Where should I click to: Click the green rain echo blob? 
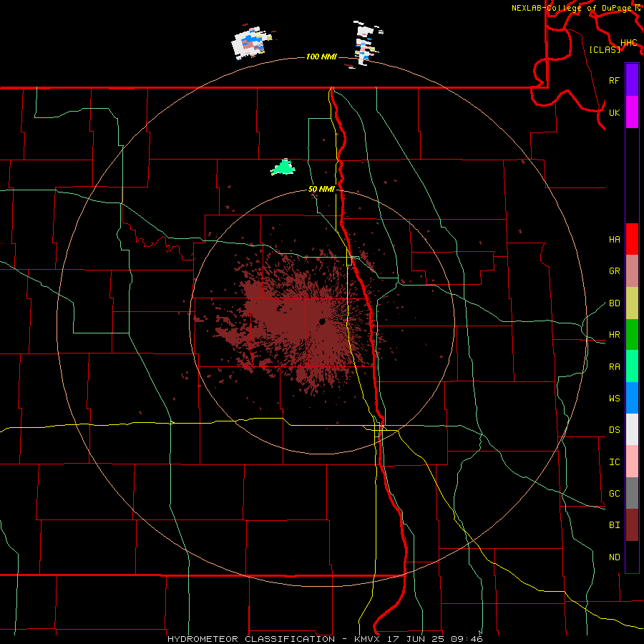[x=283, y=167]
